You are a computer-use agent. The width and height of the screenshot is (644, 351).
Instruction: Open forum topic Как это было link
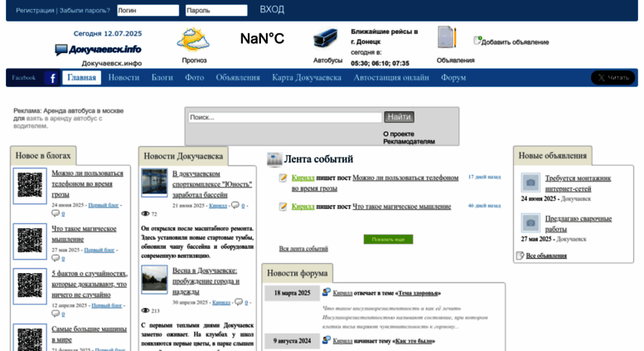click(x=414, y=341)
